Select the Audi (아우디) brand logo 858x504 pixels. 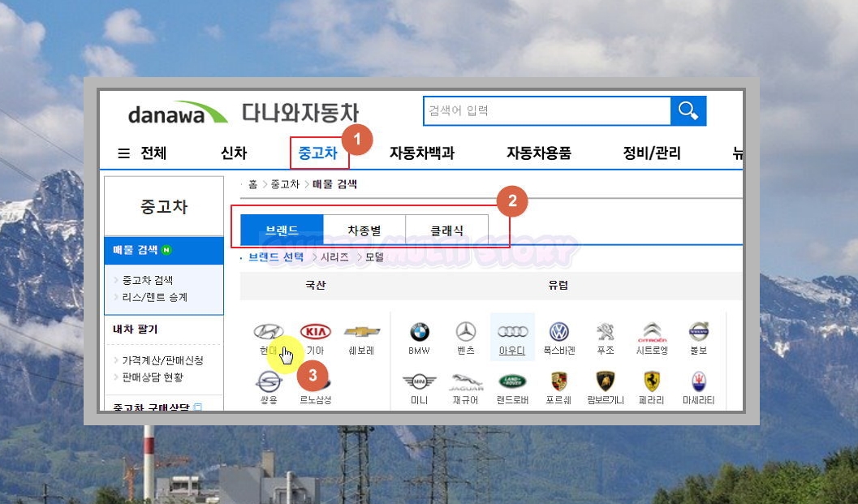(x=513, y=332)
